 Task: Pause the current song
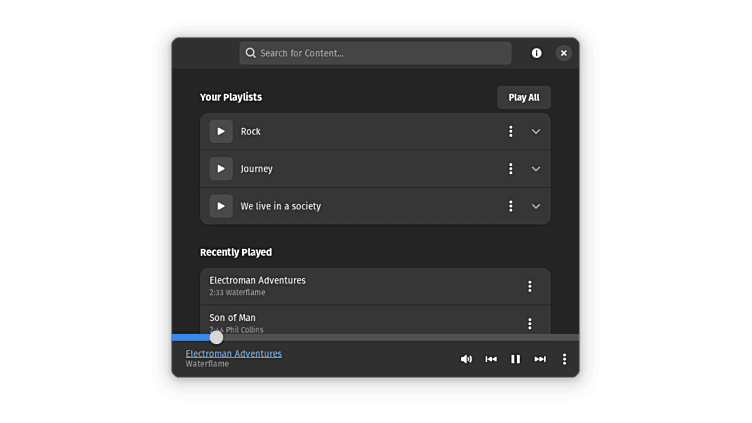click(515, 359)
